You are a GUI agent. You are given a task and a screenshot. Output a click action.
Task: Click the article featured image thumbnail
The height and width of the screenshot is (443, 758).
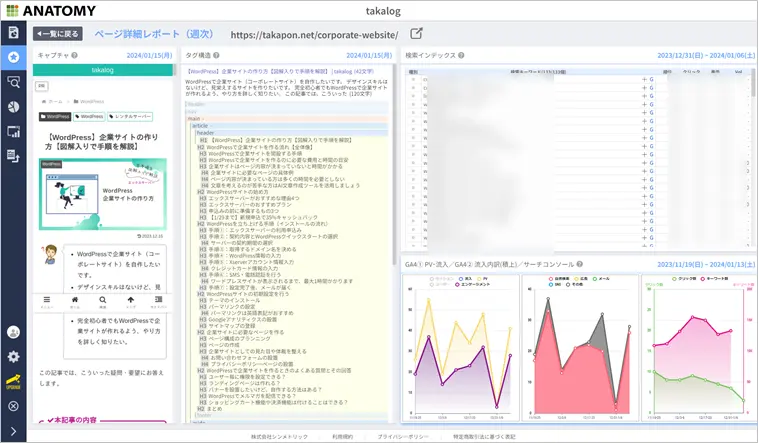(103, 193)
